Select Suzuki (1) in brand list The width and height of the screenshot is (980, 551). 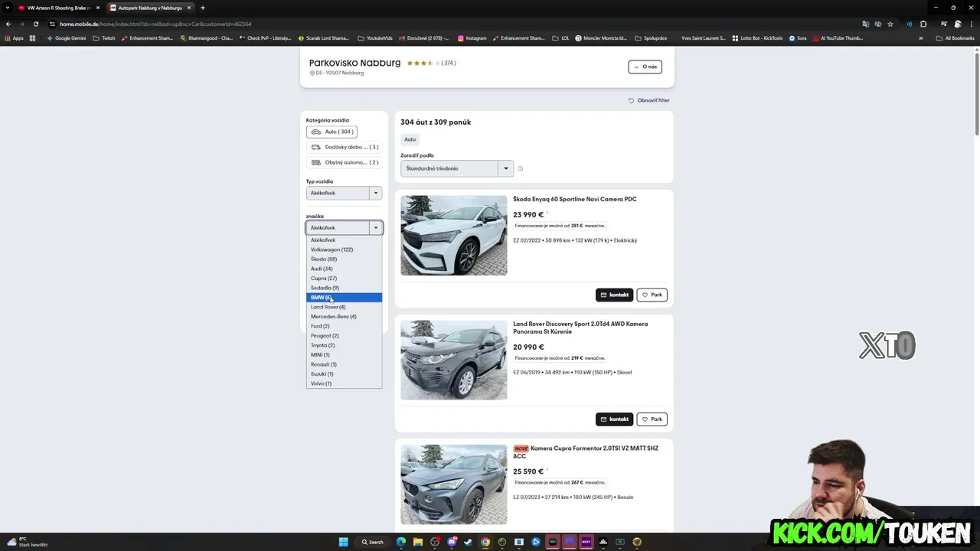(x=344, y=374)
